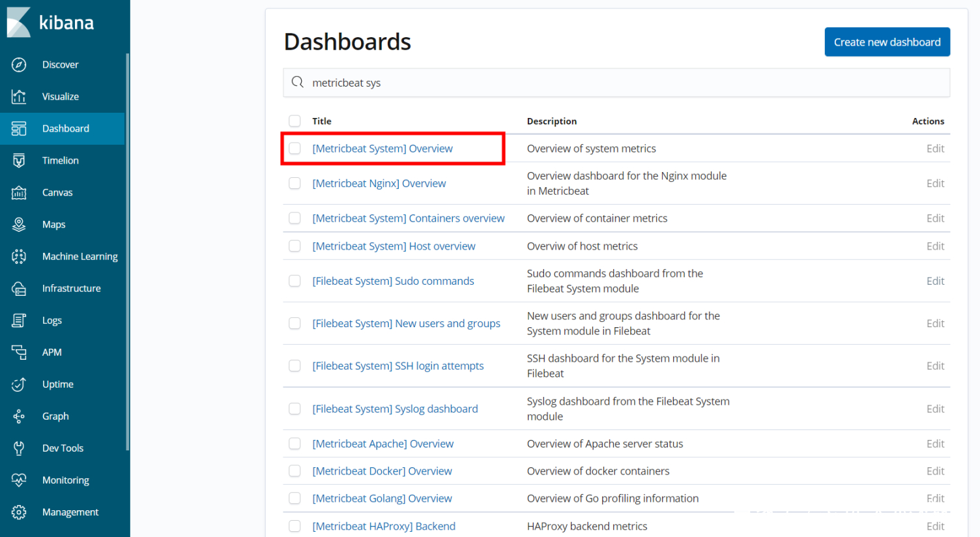Viewport: 980px width, 537px height.
Task: Check [Metricbeat Apache] Overview checkbox
Action: click(295, 443)
